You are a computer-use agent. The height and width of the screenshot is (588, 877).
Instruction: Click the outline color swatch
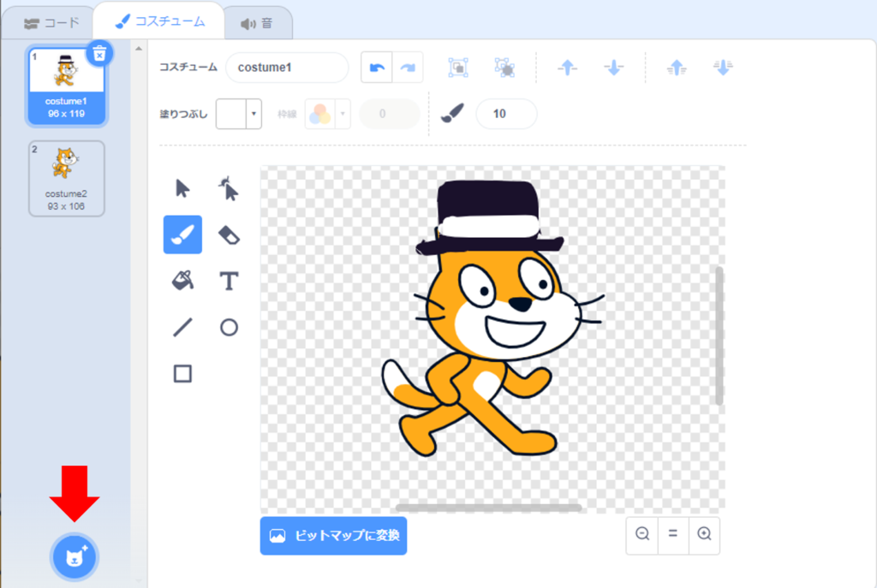320,114
